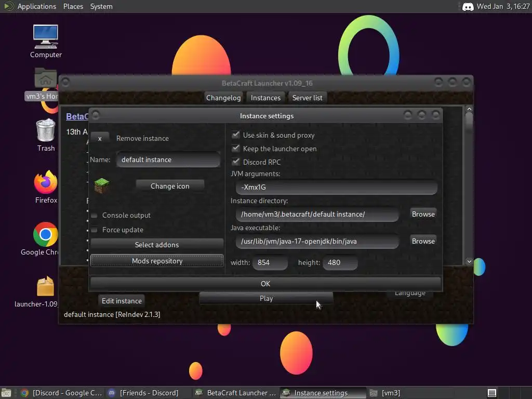Open the System menu

[x=101, y=6]
